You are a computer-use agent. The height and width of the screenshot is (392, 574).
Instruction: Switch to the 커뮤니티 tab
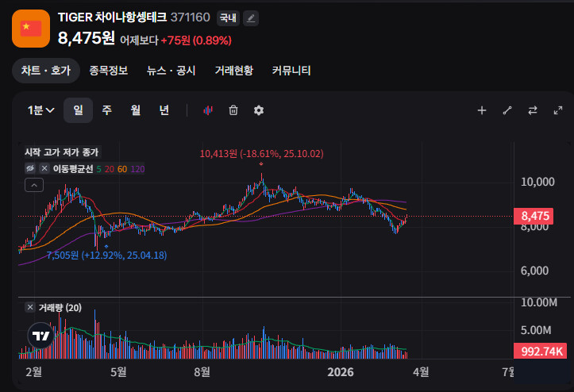click(x=291, y=71)
